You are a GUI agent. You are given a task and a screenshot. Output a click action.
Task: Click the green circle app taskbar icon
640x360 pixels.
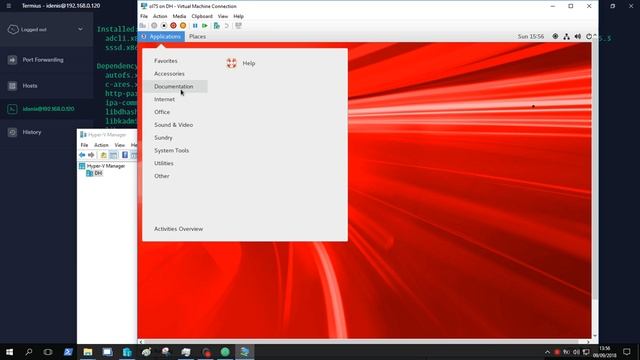pos(225,352)
